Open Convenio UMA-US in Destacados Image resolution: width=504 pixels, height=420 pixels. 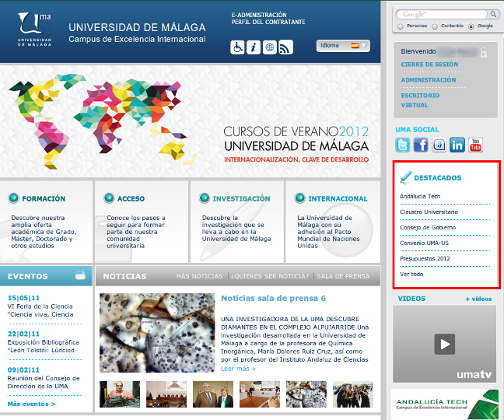[424, 243]
